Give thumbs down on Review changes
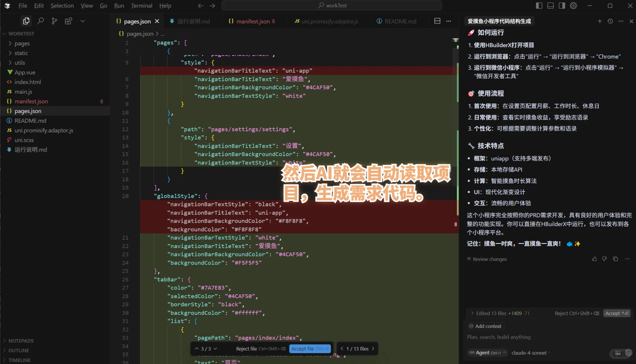636x364 pixels. pyautogui.click(x=604, y=259)
